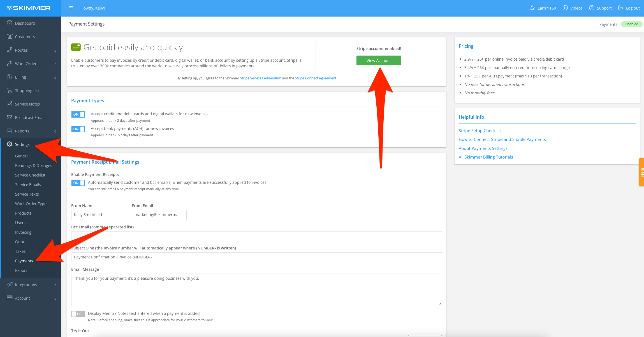The image size is (644, 337).
Task: Open Export settings
Action: tap(21, 270)
